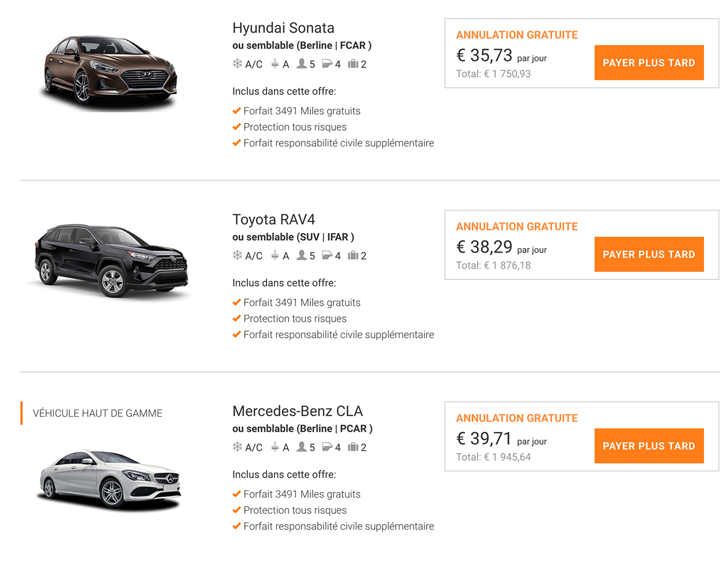Click Payer Plus Tard for Mercedes-Benz CLA
This screenshot has width=728, height=561.
pos(649,446)
